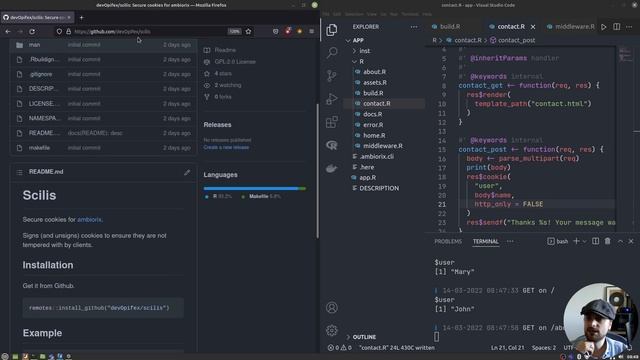Click the Run file play icon
640x360 pixels.
click(603, 27)
